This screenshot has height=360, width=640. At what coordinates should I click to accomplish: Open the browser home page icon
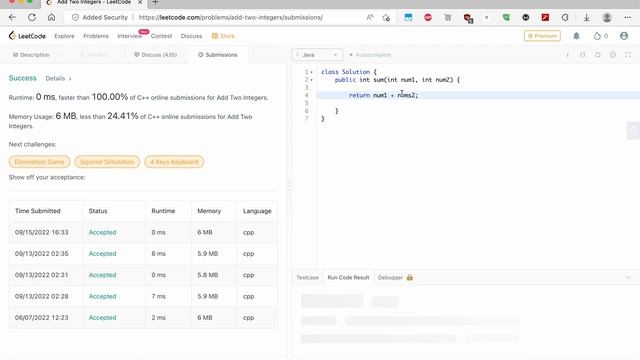coord(51,18)
